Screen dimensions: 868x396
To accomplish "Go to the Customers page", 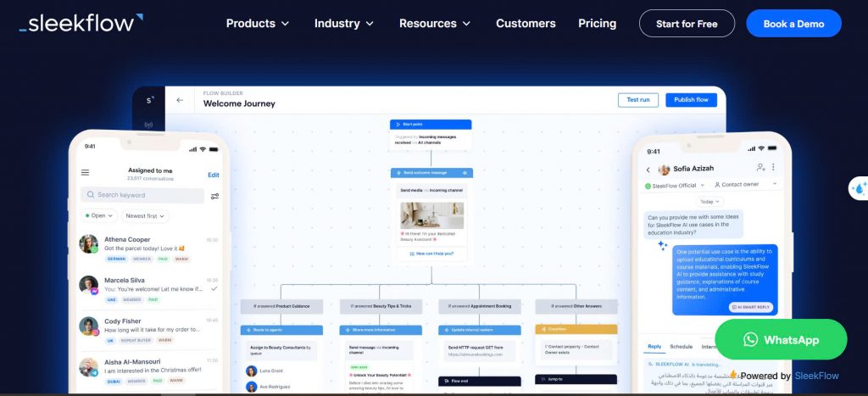I will [x=526, y=23].
